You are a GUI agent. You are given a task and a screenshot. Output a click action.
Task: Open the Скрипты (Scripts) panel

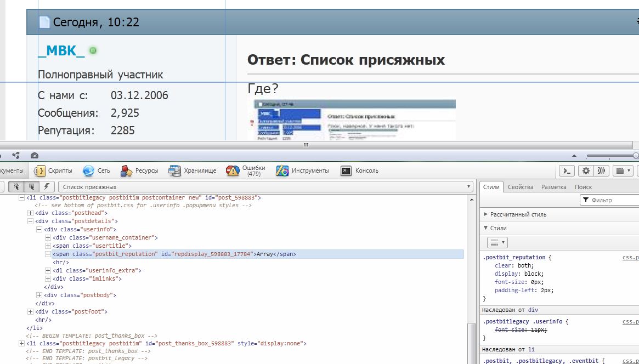[x=53, y=170]
